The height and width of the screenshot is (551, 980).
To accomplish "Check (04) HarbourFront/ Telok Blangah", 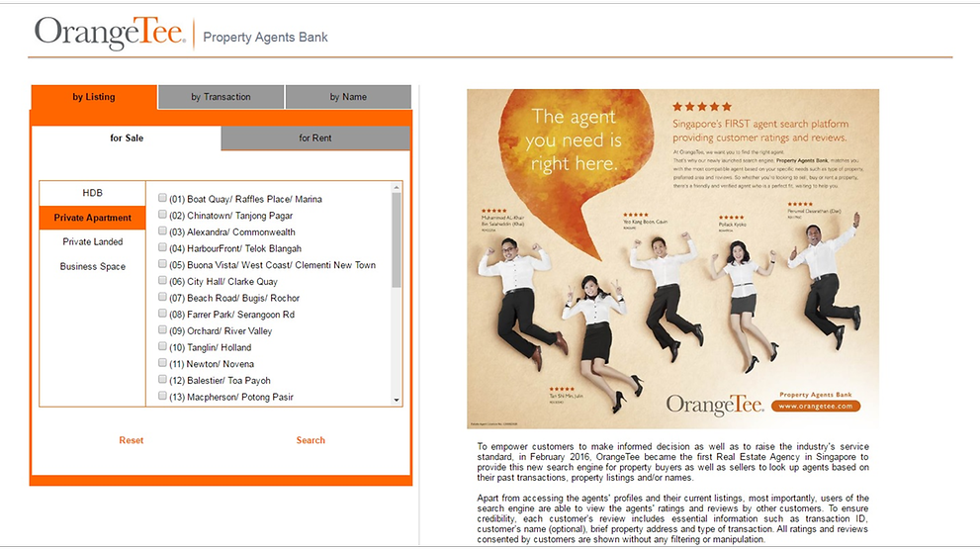I will [x=162, y=247].
